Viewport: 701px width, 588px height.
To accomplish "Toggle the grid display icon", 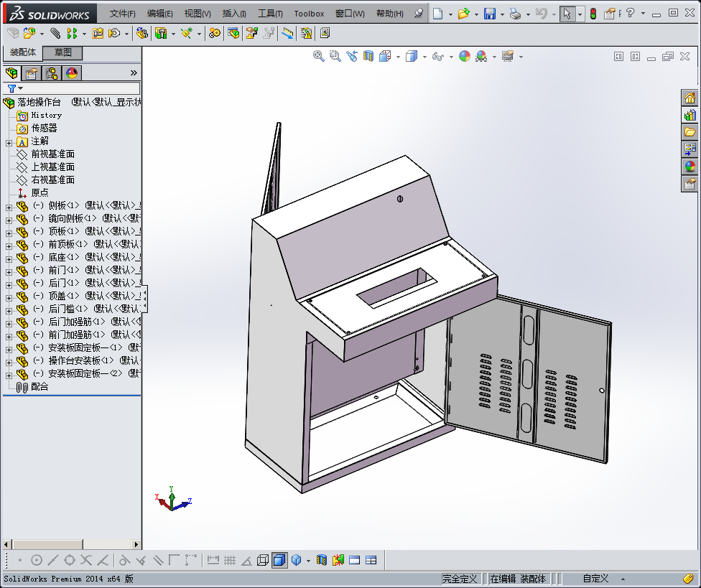I will (230, 560).
